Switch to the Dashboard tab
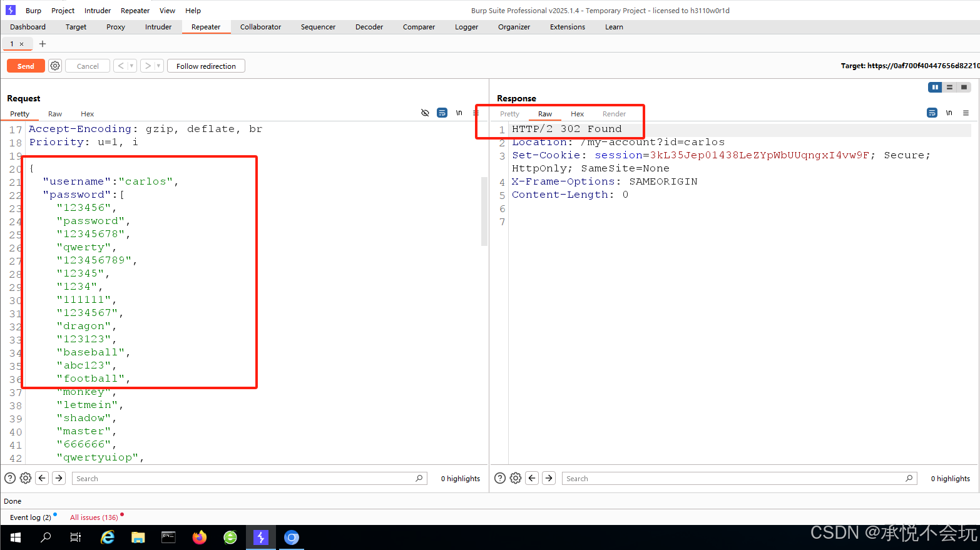Image resolution: width=980 pixels, height=550 pixels. (28, 27)
